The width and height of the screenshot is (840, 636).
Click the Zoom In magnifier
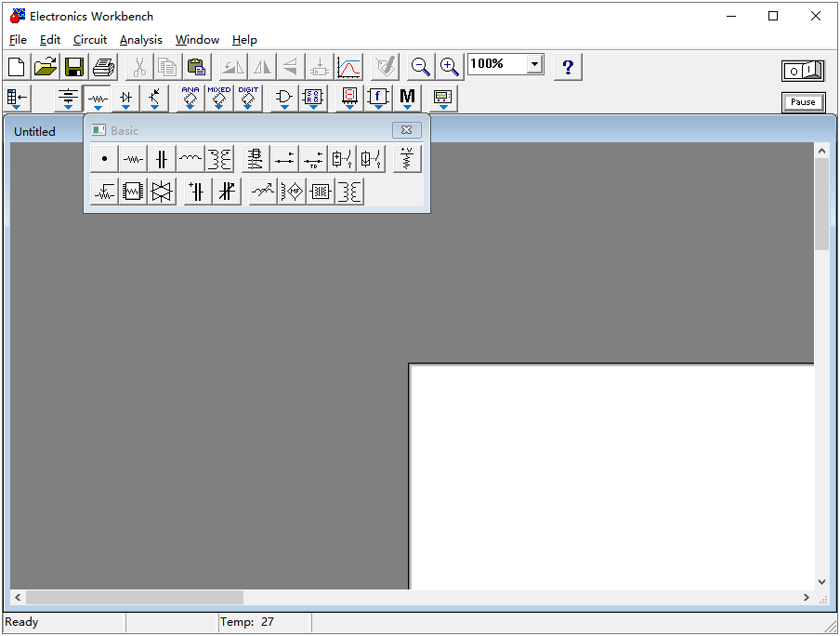point(450,67)
